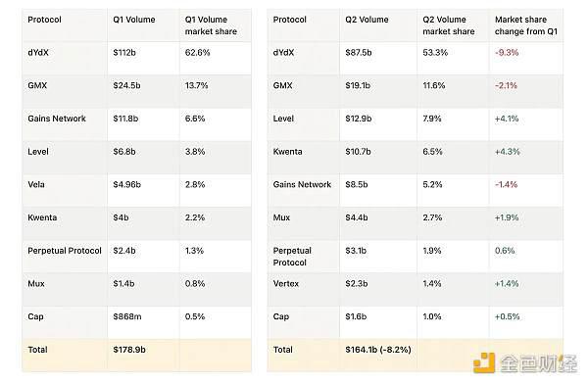Click the $112b Q1 volume cell
588x384 pixels.
pos(124,53)
